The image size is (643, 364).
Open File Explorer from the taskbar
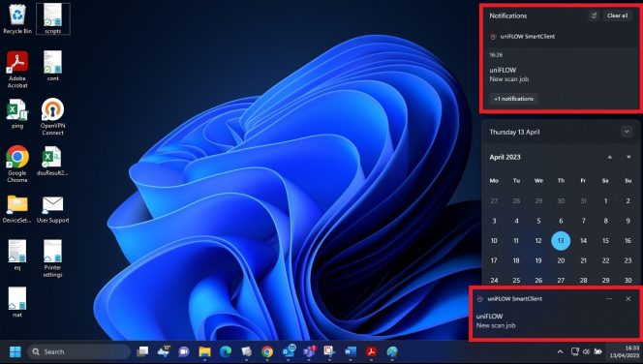click(x=204, y=351)
